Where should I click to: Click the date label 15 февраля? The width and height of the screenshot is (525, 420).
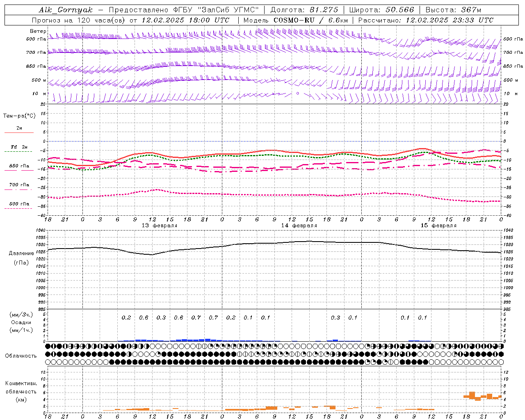[x=438, y=226]
